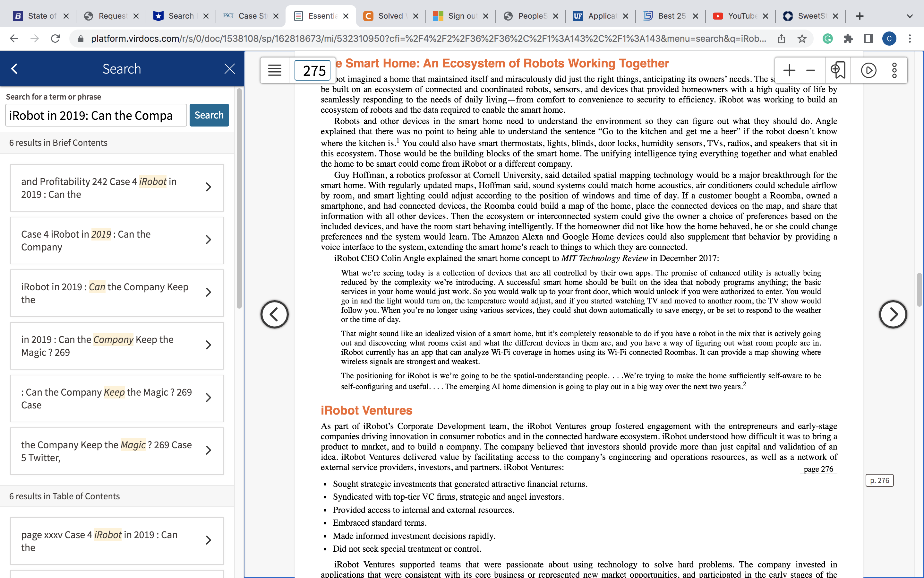Go to the next page
This screenshot has width=924, height=578.
[x=893, y=314]
